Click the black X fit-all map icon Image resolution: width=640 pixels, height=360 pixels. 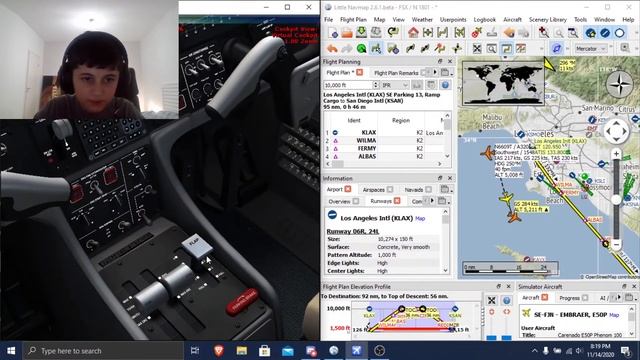click(x=477, y=49)
